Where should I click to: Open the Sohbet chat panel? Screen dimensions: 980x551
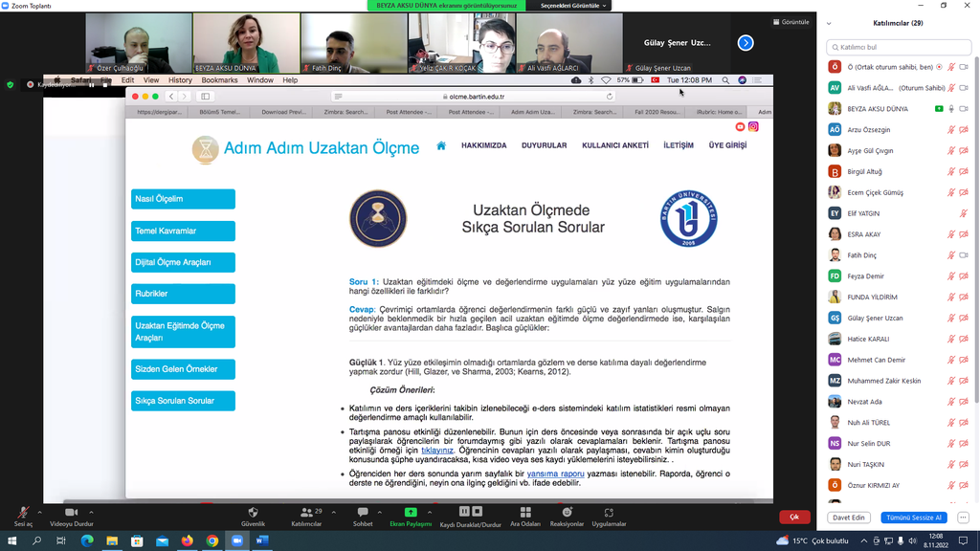coord(363,513)
